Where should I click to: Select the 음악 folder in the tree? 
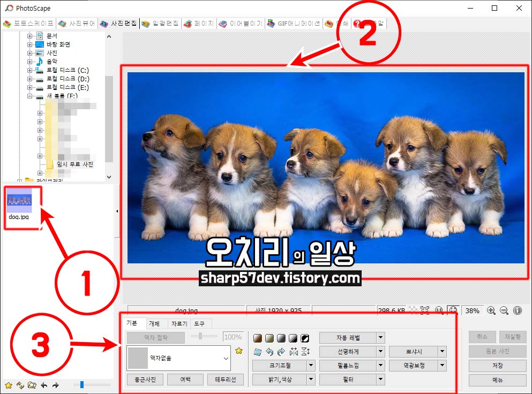click(52, 62)
